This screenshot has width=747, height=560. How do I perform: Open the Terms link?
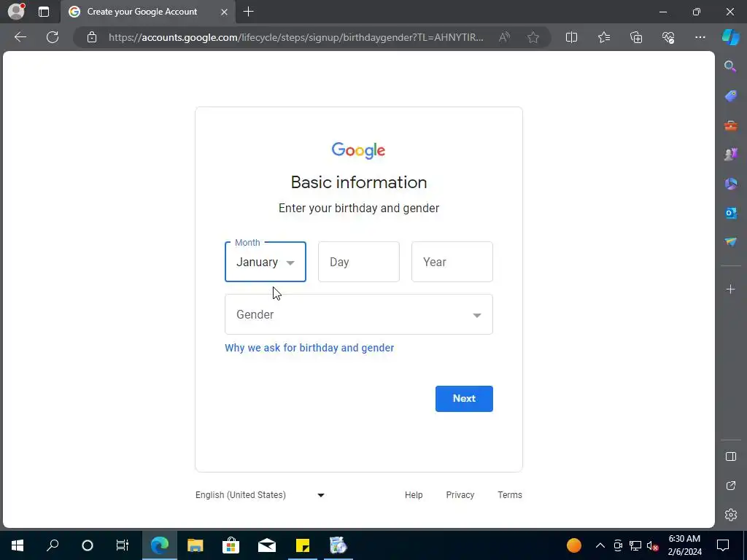pos(510,495)
